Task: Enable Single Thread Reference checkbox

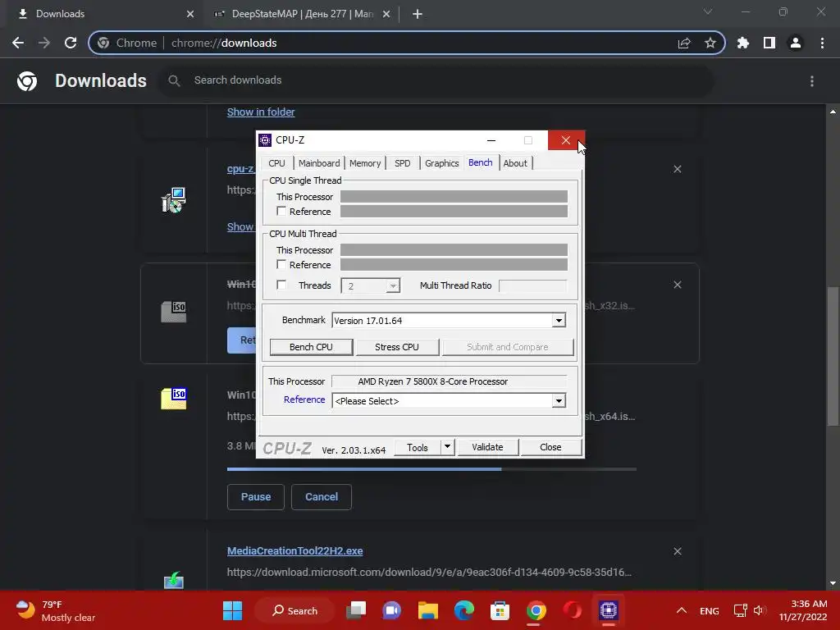Action: click(281, 211)
